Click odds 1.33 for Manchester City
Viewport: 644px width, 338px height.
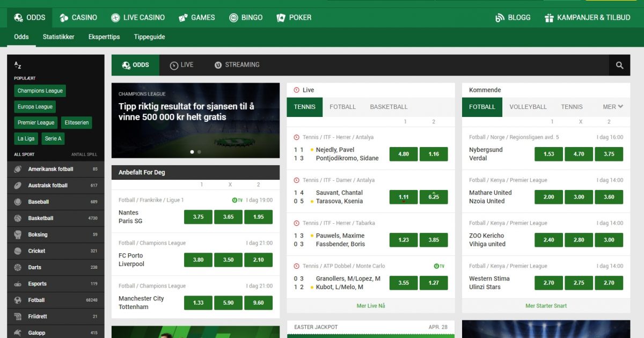point(197,303)
